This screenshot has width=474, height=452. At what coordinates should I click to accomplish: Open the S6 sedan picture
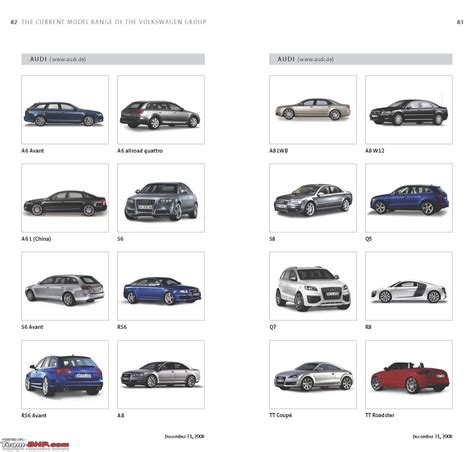[x=161, y=198]
